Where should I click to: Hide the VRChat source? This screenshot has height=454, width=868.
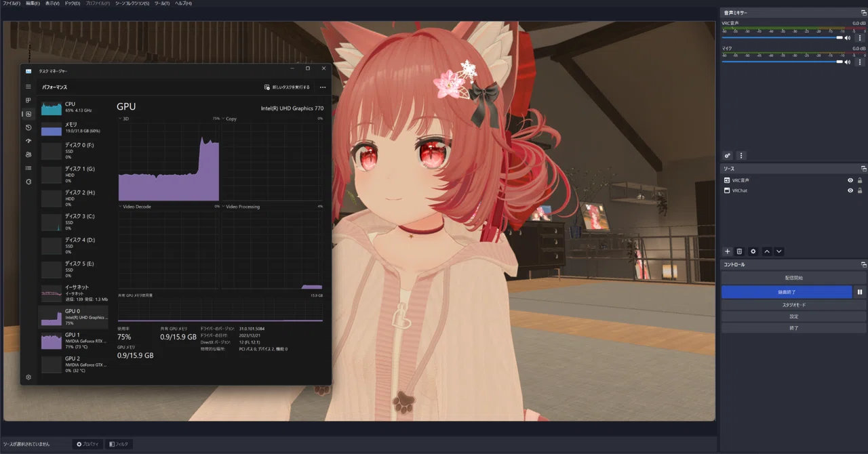pos(850,190)
